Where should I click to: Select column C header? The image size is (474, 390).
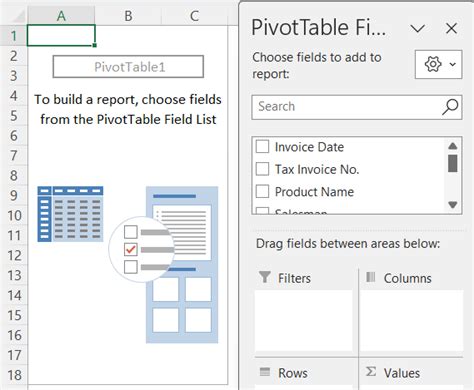click(x=195, y=16)
